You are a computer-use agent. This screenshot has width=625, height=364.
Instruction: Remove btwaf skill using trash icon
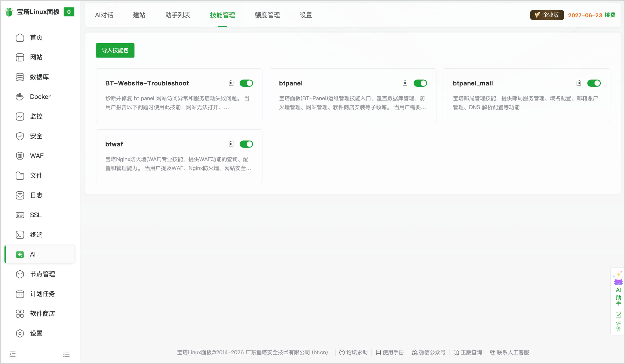[x=231, y=144]
